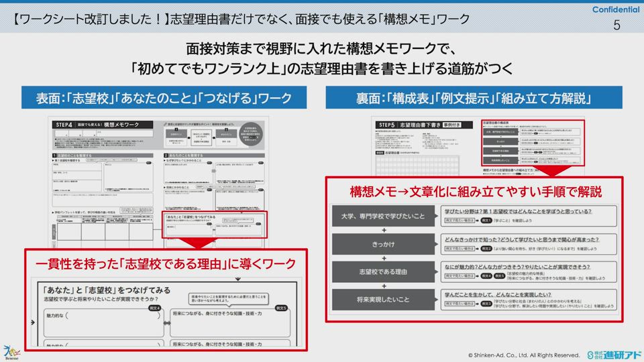
Task: Click the 志望校である理由 dark box
Action: click(383, 272)
